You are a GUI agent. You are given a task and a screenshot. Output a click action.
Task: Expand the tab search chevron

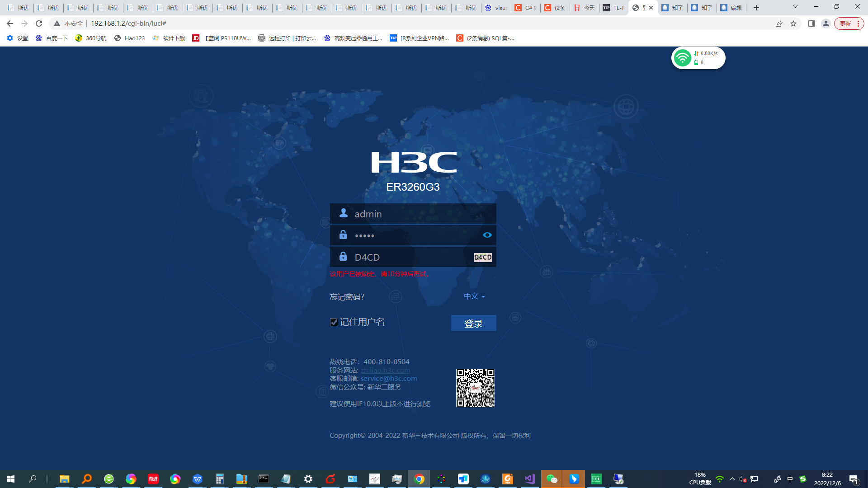pyautogui.click(x=795, y=7)
